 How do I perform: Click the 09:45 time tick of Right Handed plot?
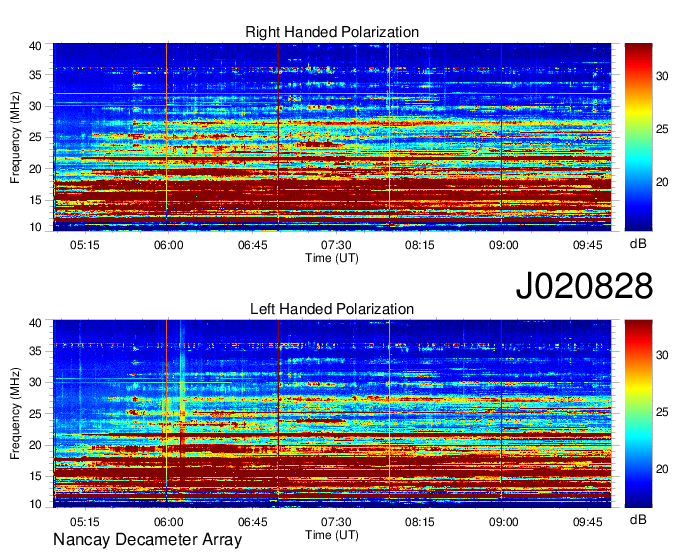(588, 245)
